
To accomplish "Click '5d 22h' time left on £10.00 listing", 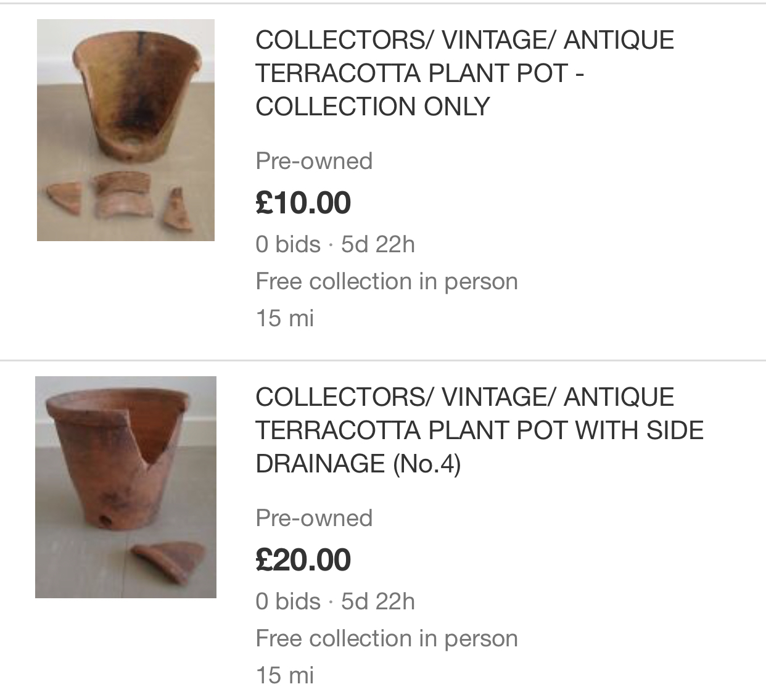I will (378, 244).
